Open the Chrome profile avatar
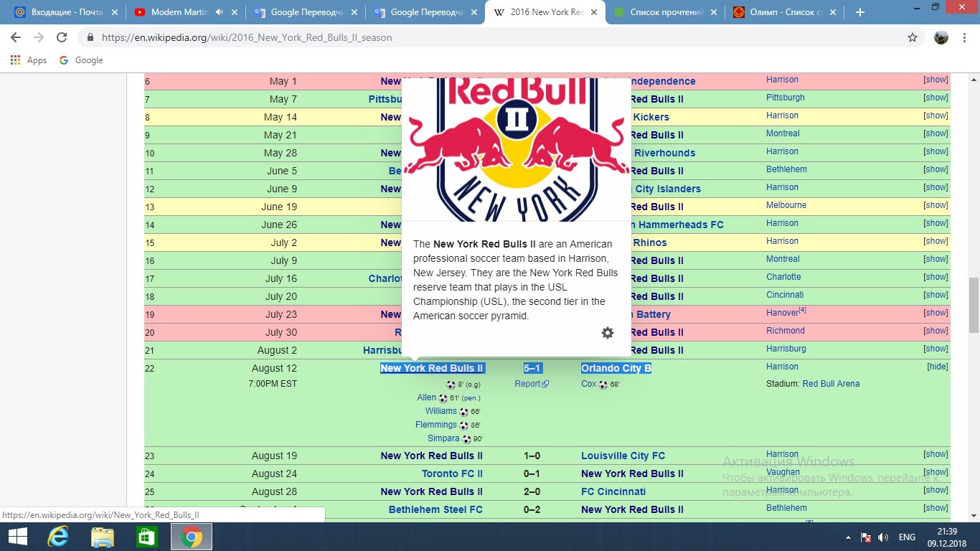The width and height of the screenshot is (980, 551). [941, 37]
